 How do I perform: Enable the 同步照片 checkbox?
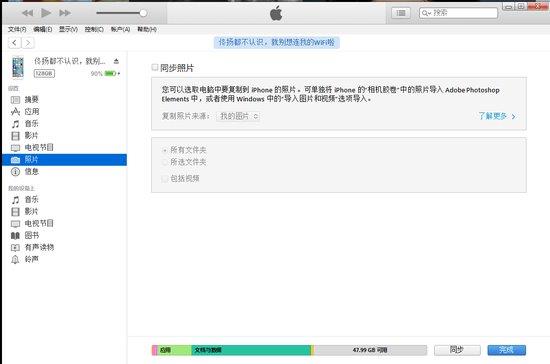155,67
